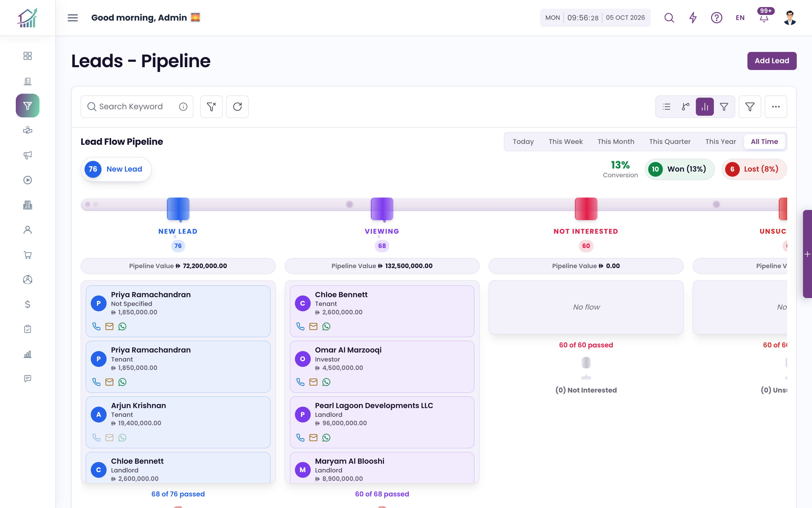Image resolution: width=812 pixels, height=508 pixels.
Task: Change language via EN selector
Action: tap(740, 18)
